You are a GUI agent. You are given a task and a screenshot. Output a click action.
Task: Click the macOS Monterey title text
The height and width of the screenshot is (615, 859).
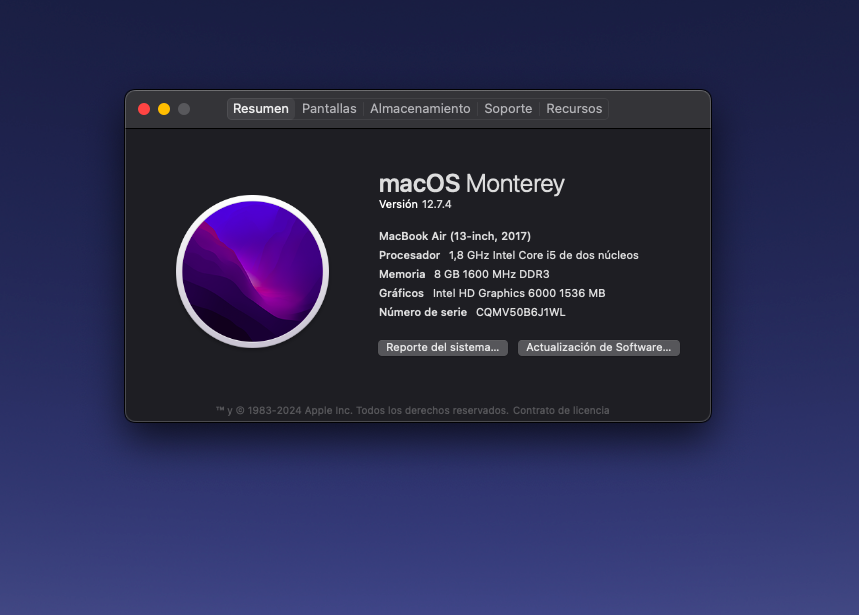(x=471, y=184)
